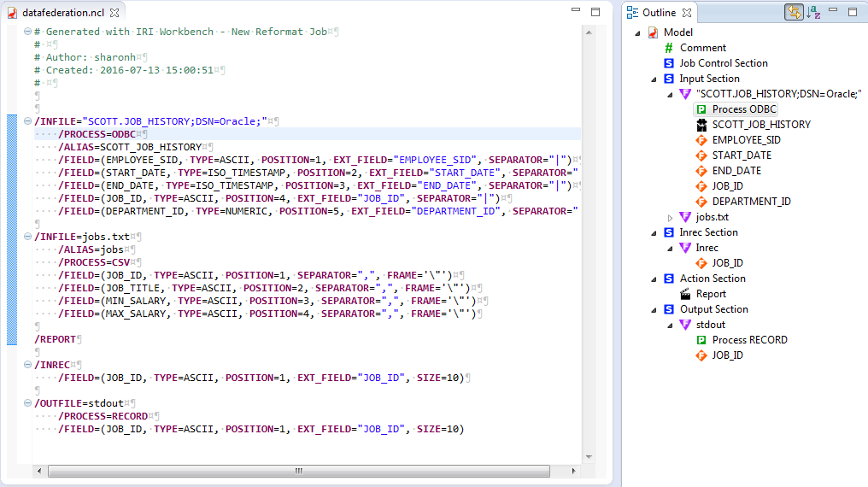This screenshot has width=868, height=487.
Task: Select JOB_ID under stdout in Outline
Action: click(x=727, y=355)
